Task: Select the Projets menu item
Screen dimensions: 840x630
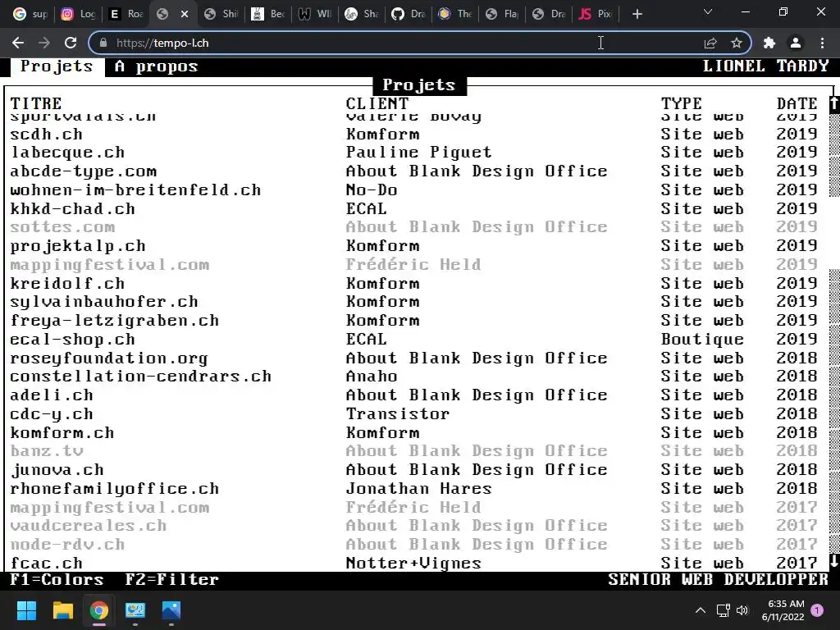Action: (57, 66)
